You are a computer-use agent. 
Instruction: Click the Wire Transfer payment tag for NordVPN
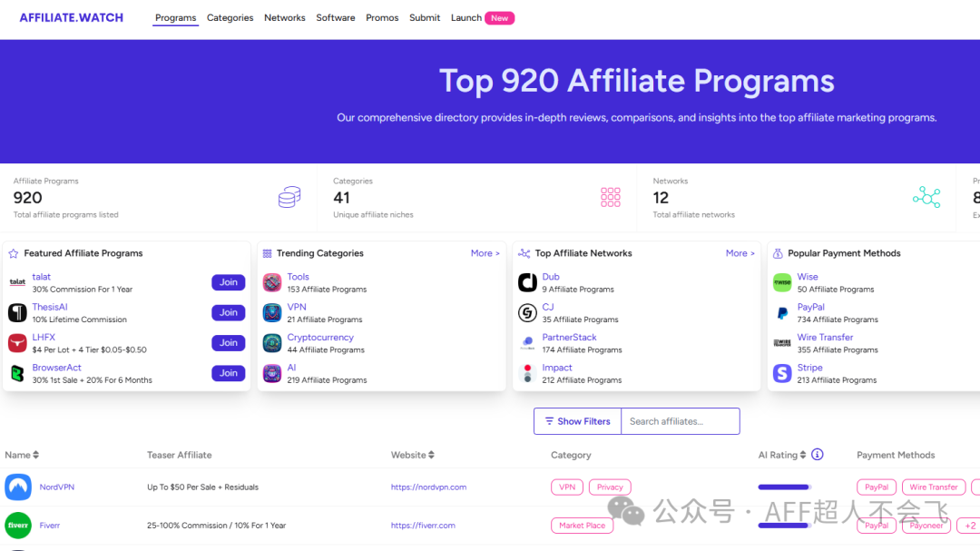(x=934, y=487)
